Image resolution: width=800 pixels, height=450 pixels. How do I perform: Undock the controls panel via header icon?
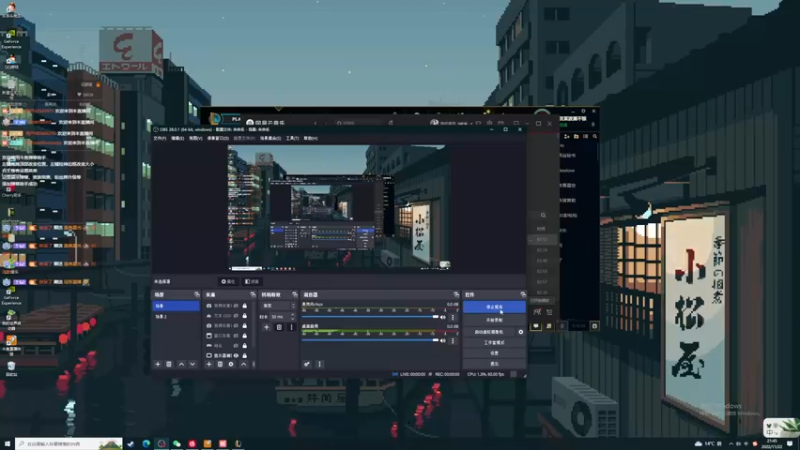click(x=522, y=294)
